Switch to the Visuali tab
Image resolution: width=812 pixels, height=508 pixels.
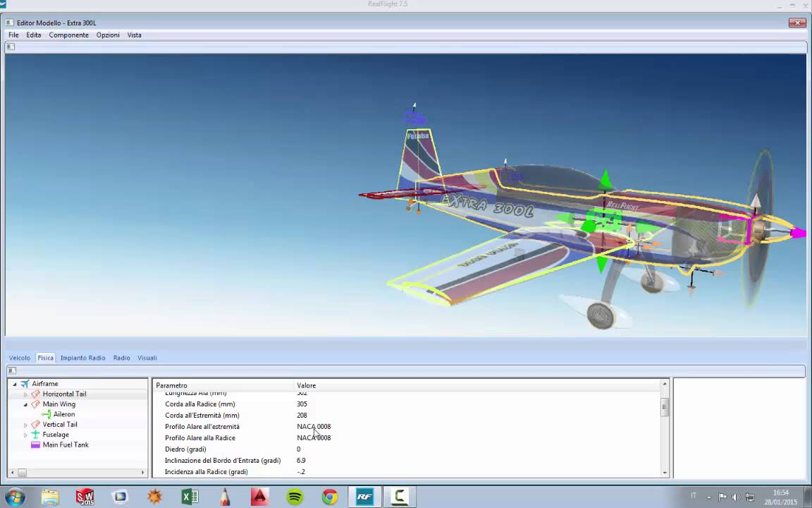(147, 358)
